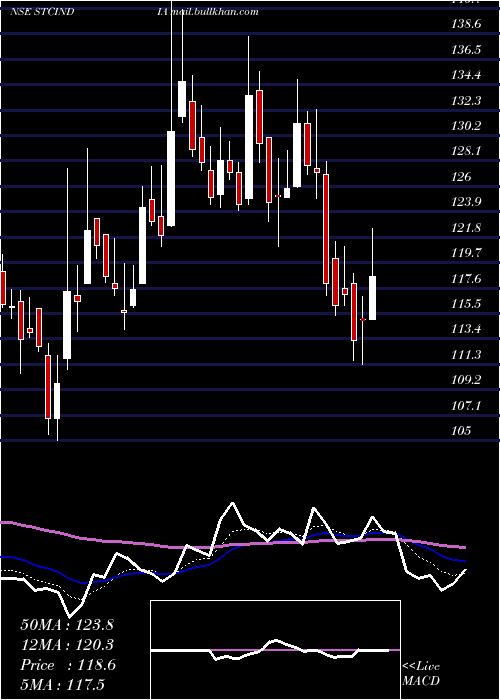This screenshot has width=500, height=700.
Task: Click the Price : 118.6 readout
Action: (68, 665)
